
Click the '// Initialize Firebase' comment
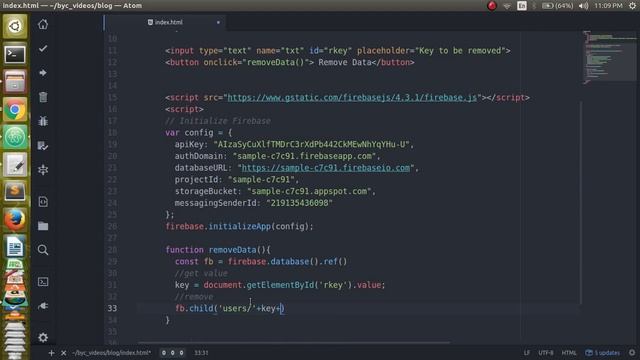[x=218, y=121]
